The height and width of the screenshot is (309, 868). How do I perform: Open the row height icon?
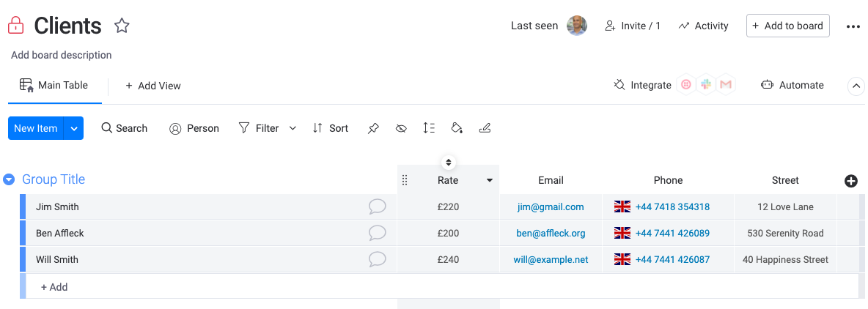428,128
